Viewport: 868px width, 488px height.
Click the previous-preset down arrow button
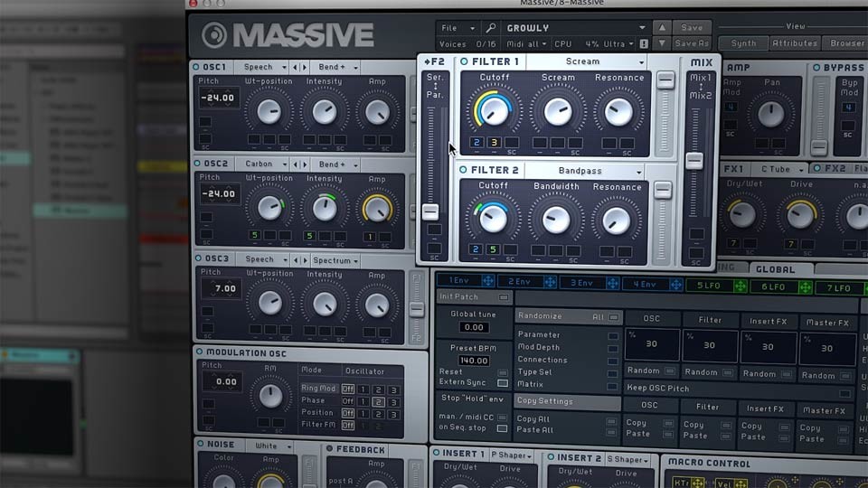click(662, 43)
